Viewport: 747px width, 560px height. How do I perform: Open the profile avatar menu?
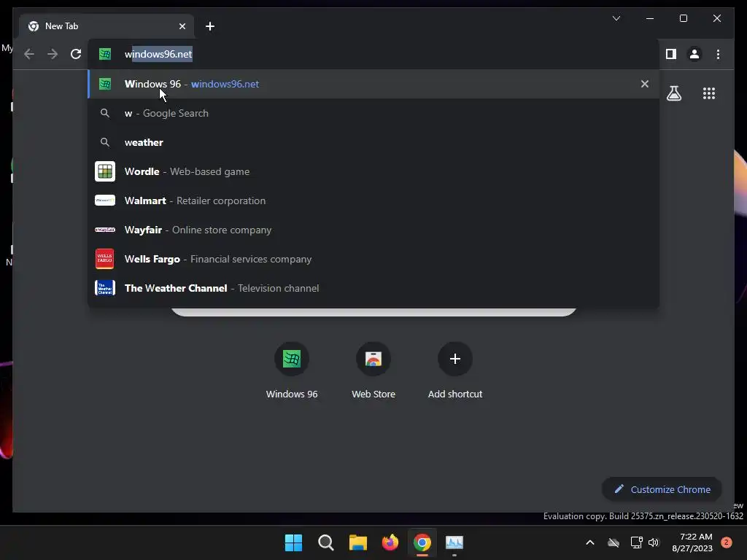pyautogui.click(x=694, y=54)
